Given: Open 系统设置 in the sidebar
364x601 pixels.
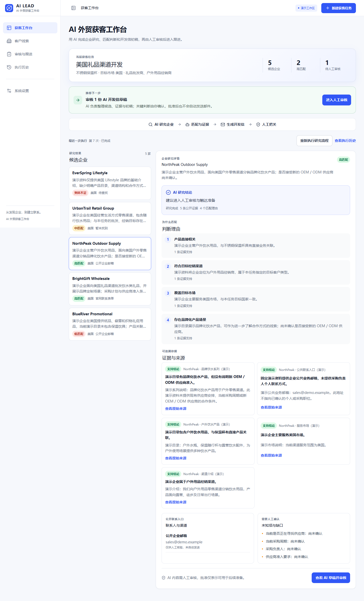Looking at the screenshot, I should coord(30,91).
